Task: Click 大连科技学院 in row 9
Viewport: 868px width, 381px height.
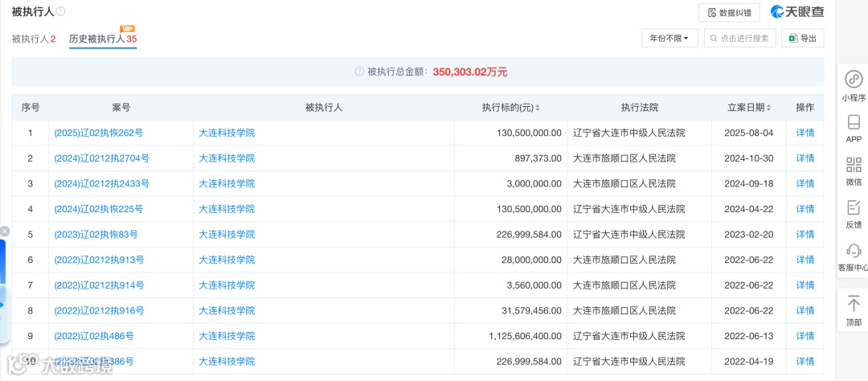Action: pyautogui.click(x=227, y=336)
